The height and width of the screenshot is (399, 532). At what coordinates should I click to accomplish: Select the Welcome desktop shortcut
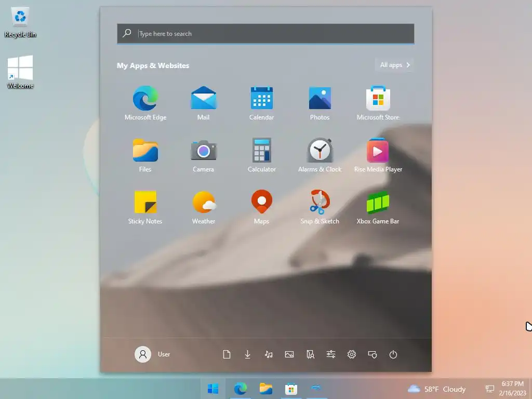pyautogui.click(x=20, y=72)
